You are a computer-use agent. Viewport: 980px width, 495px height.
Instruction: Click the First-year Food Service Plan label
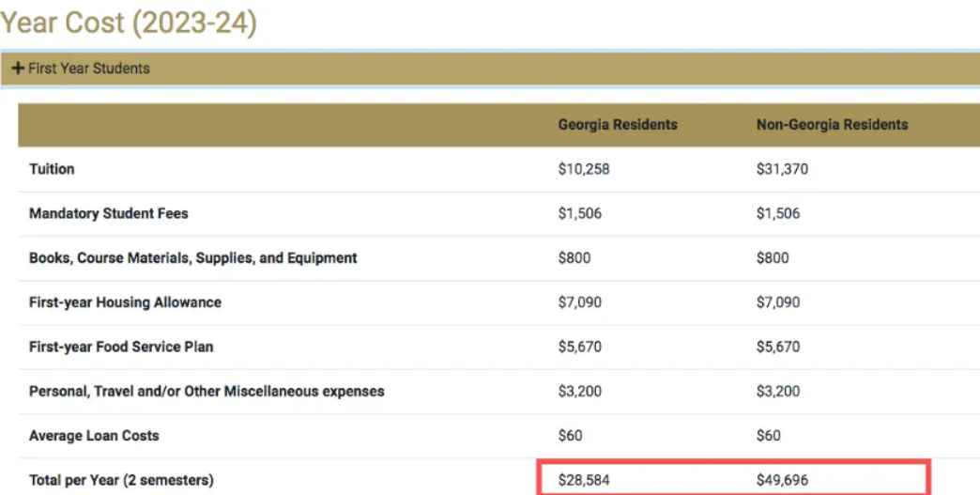pyautogui.click(x=121, y=347)
